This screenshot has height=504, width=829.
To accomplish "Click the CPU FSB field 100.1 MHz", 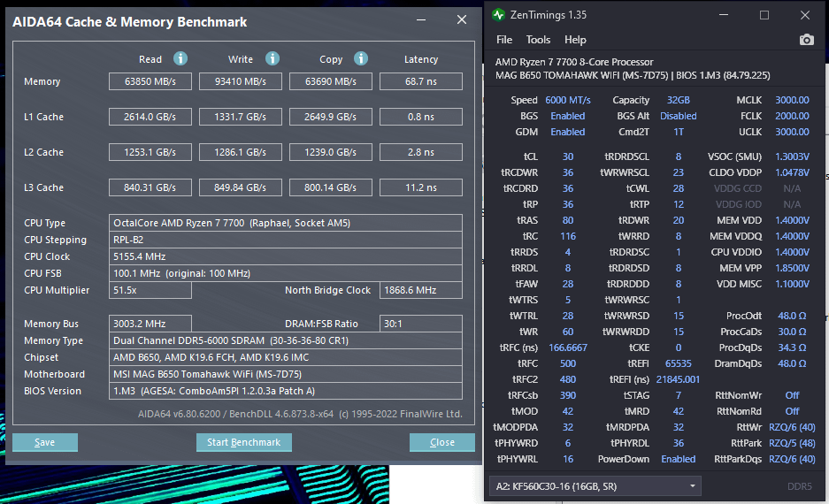I will 286,273.
